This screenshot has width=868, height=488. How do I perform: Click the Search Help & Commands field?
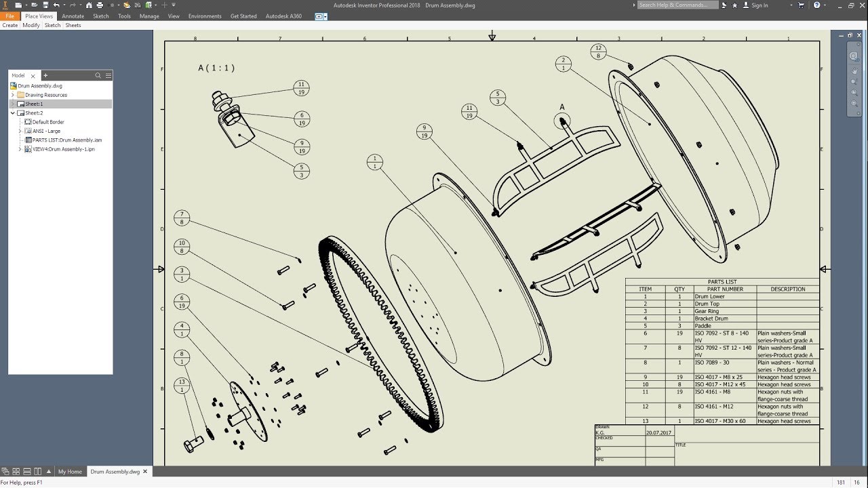coord(676,5)
